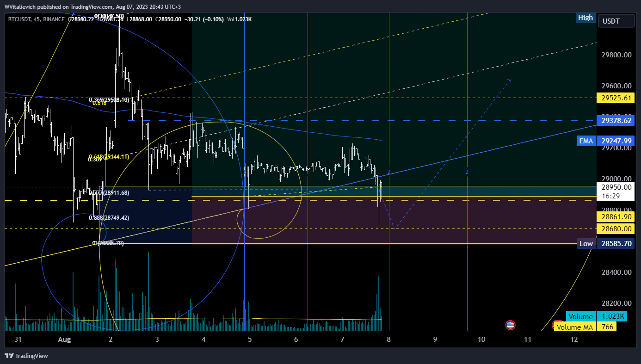Select Fib label 0.369(29508.10)

(x=109, y=99)
